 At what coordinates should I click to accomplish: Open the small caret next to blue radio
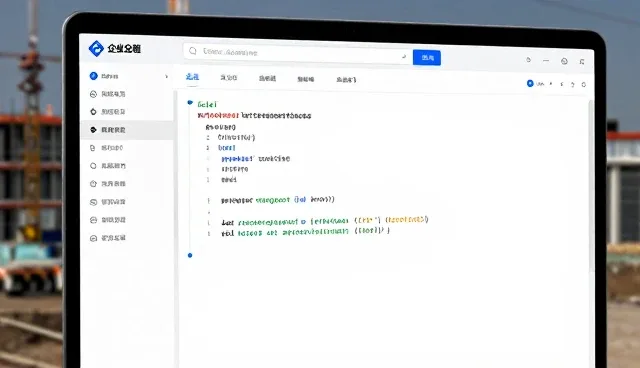(x=551, y=84)
